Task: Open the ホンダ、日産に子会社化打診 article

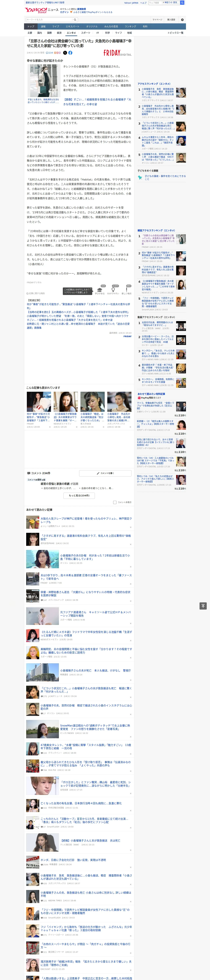Action: [x=73, y=860]
